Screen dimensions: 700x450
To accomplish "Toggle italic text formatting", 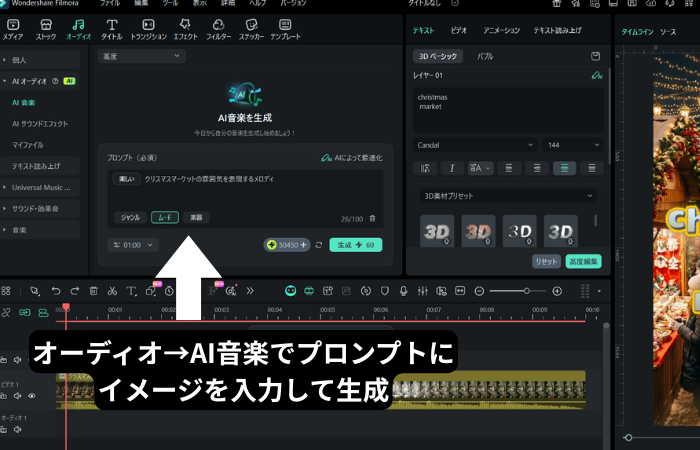I will [x=452, y=168].
